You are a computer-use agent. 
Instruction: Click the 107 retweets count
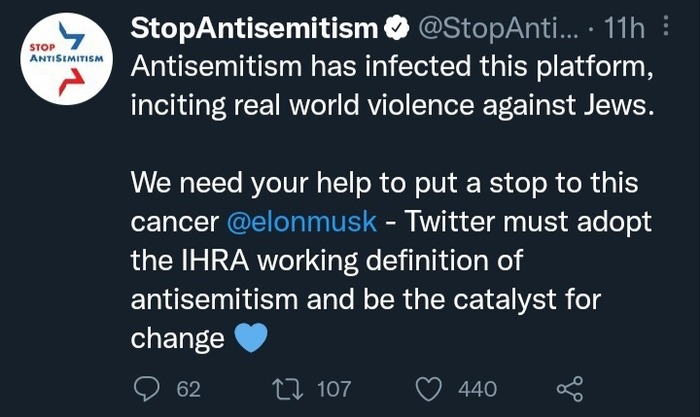point(333,388)
